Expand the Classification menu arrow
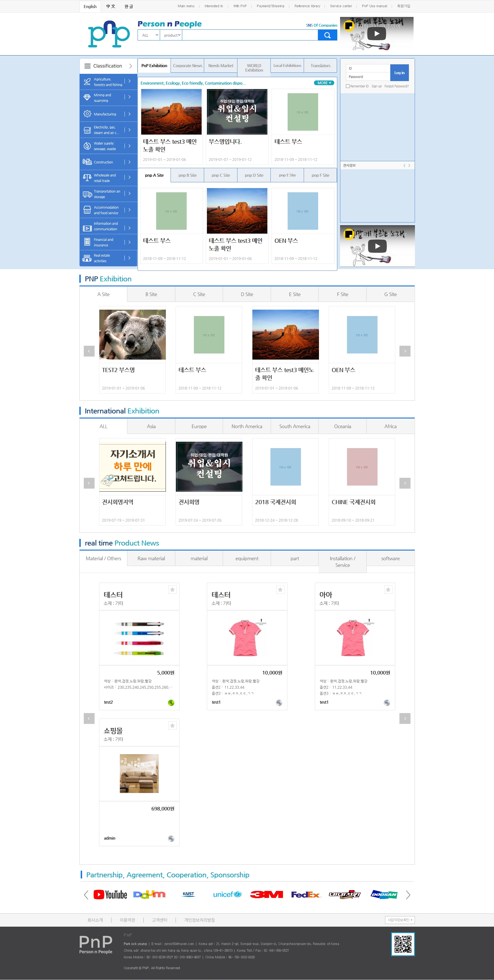 coord(130,66)
